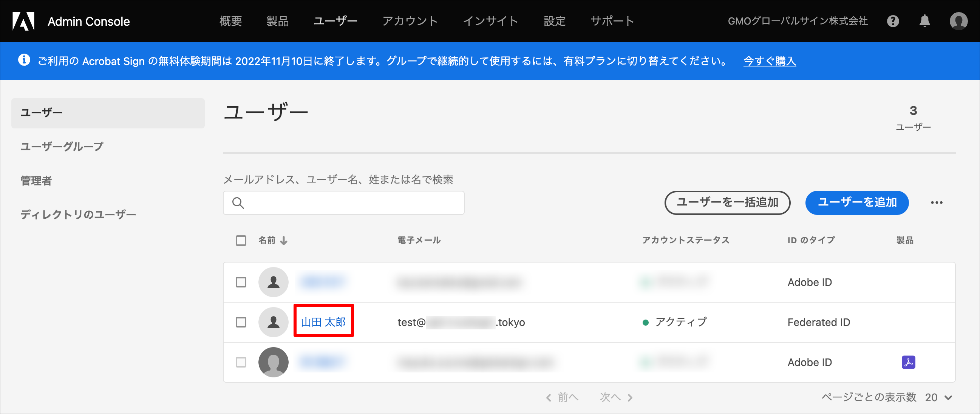Click the search magnifier icon
Screen dimensions: 980x414
tap(238, 203)
